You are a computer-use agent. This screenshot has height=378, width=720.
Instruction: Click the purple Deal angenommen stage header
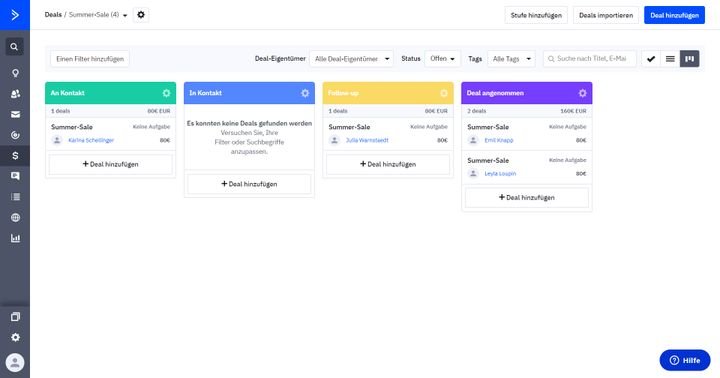527,93
